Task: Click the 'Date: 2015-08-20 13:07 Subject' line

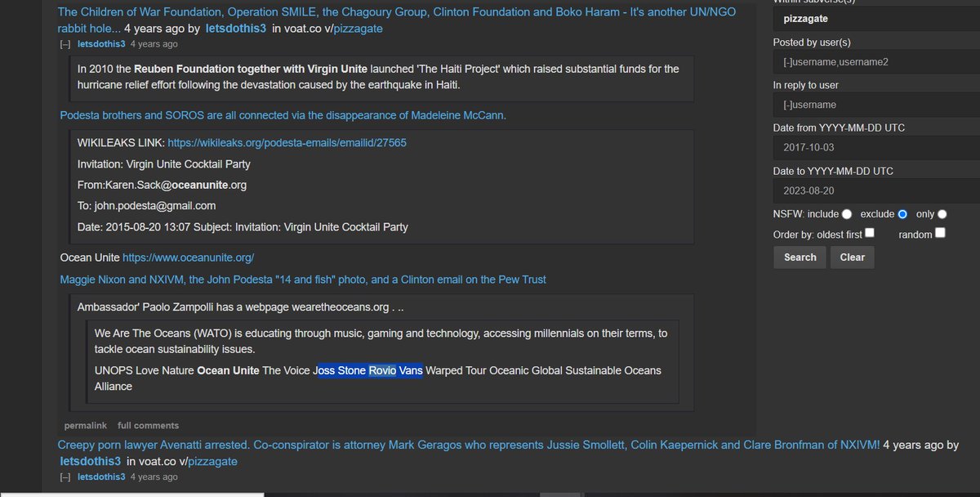Action: 243,227
